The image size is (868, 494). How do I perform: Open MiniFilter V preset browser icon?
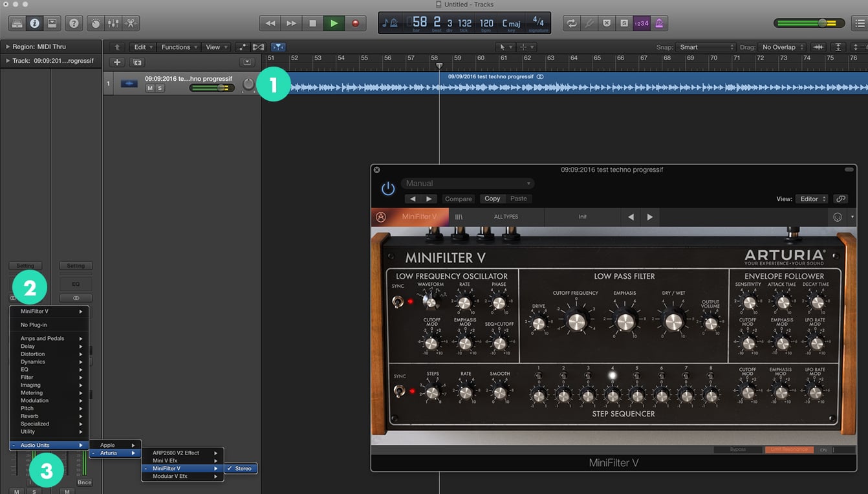click(459, 217)
